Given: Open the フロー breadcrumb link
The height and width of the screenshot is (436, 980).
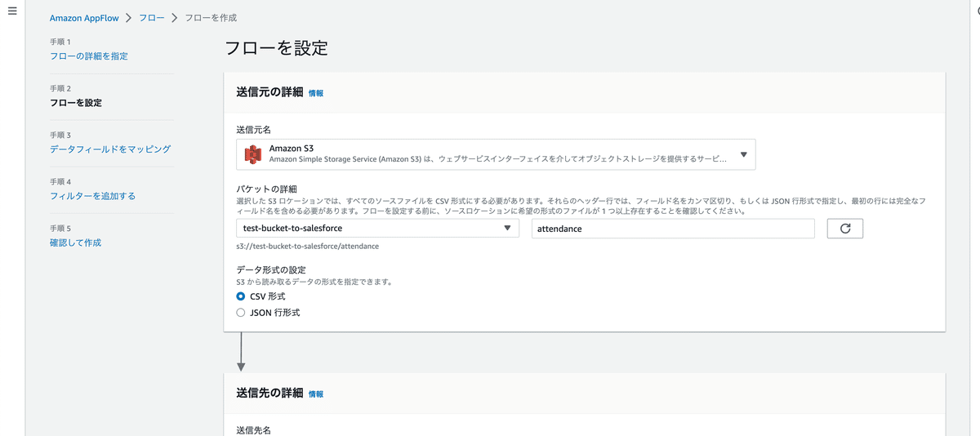Looking at the screenshot, I should [x=152, y=17].
